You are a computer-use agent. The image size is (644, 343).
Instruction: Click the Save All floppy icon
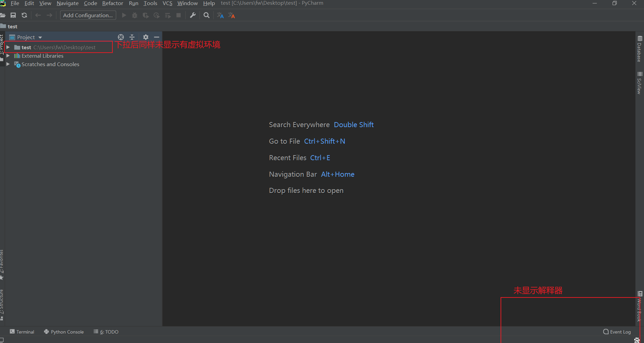[x=13, y=15]
